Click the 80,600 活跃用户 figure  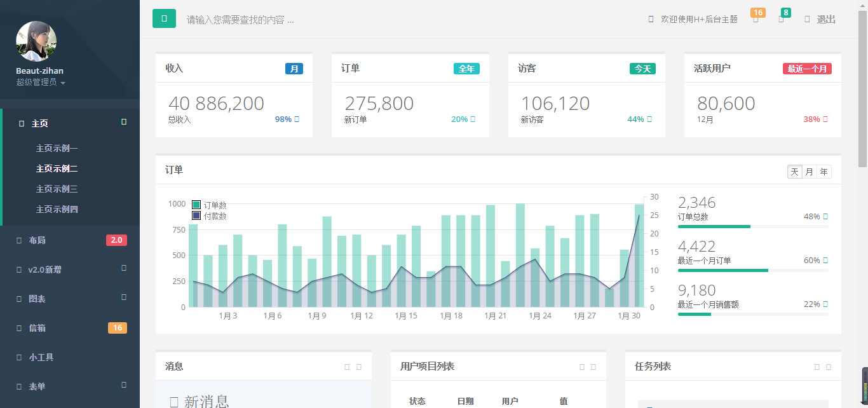(x=726, y=104)
